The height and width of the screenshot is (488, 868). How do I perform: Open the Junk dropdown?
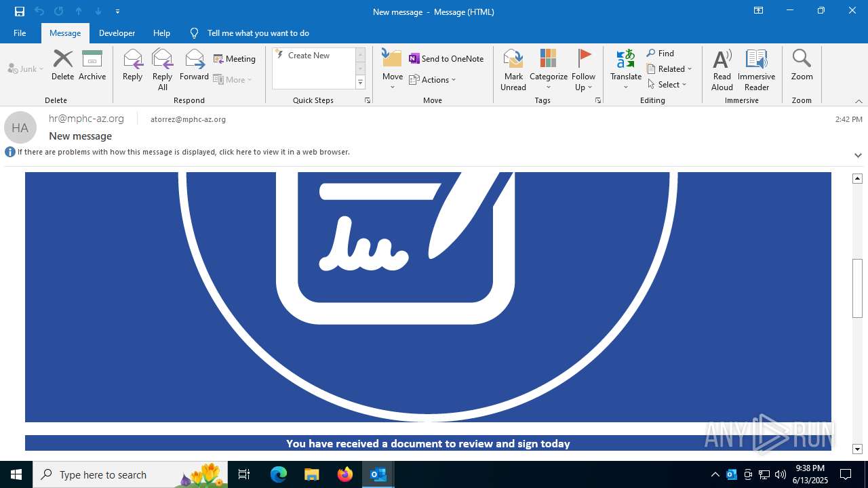click(26, 68)
